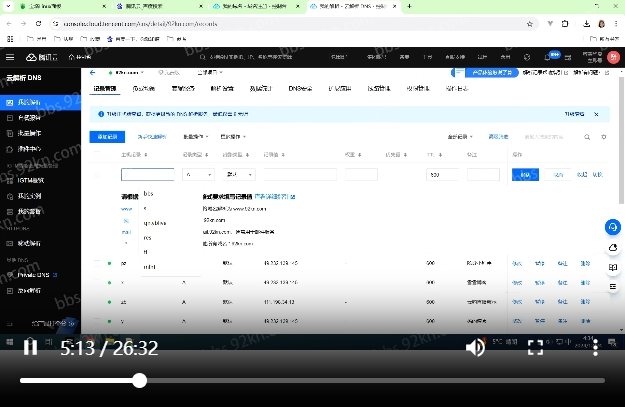Viewport: 625px width, 407px height.
Task: Click the browser reload button
Action: point(38,24)
